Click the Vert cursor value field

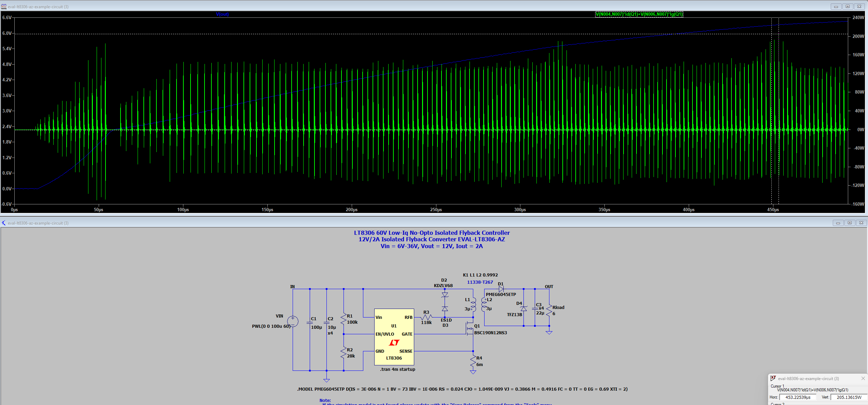pos(849,397)
